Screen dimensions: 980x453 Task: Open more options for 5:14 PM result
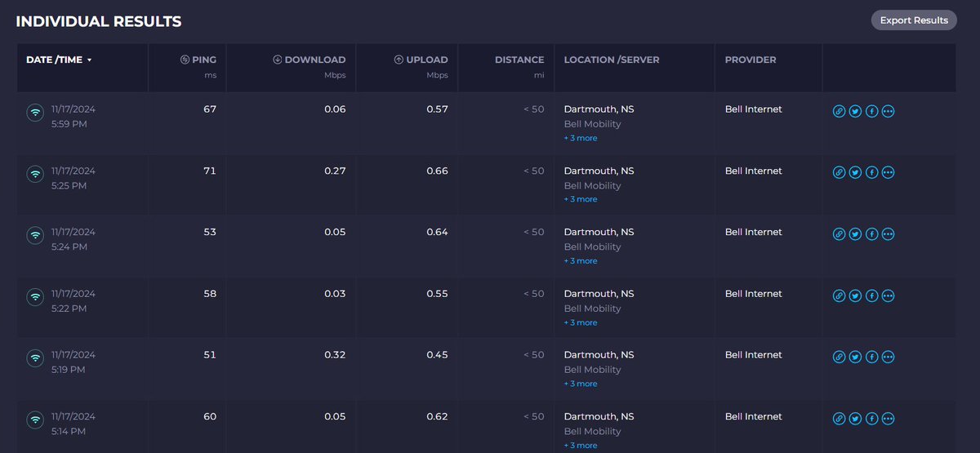(889, 419)
